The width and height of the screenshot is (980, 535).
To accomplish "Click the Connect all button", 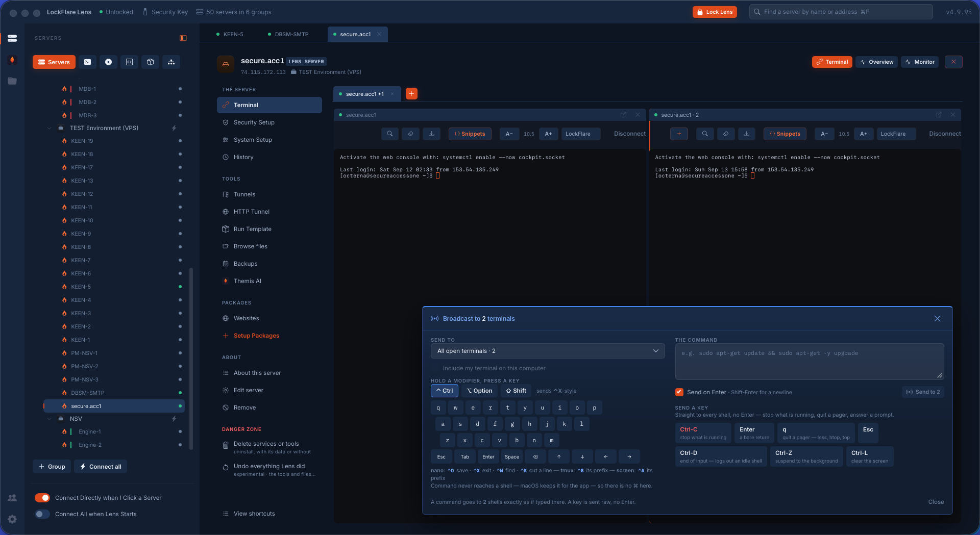I will pos(101,467).
